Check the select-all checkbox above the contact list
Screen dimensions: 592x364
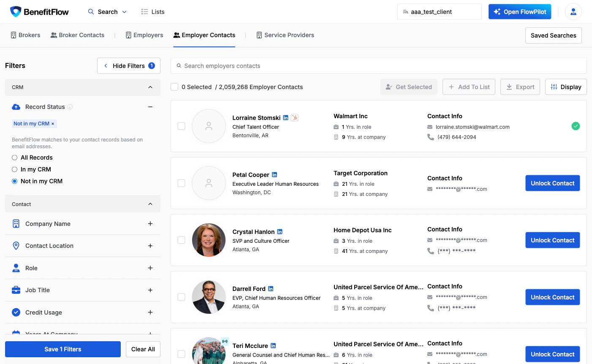point(174,87)
